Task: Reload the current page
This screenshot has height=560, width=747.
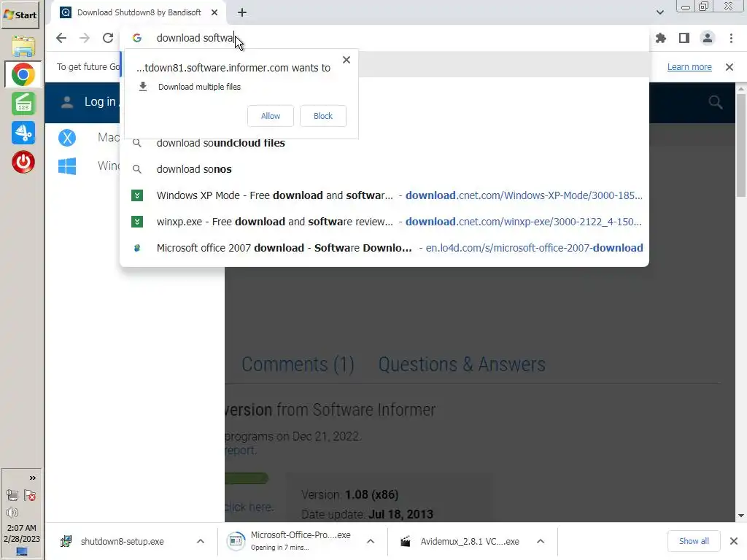Action: click(108, 38)
